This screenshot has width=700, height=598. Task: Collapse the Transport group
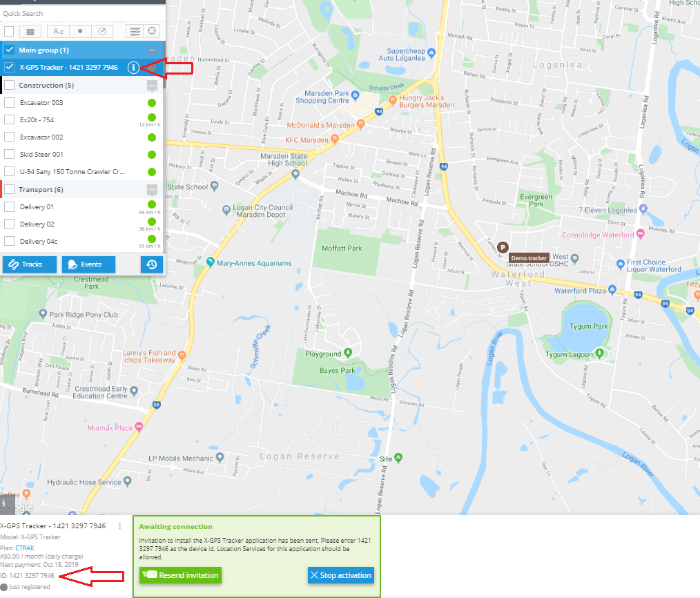[x=153, y=190]
